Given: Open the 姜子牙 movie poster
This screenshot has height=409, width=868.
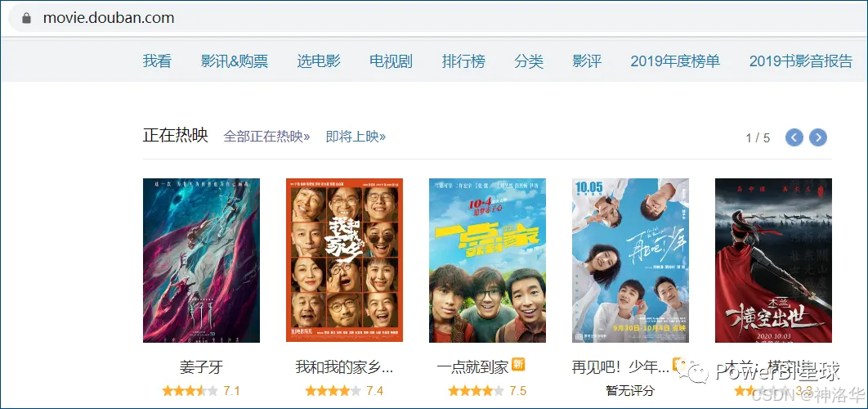Looking at the screenshot, I should pyautogui.click(x=202, y=260).
